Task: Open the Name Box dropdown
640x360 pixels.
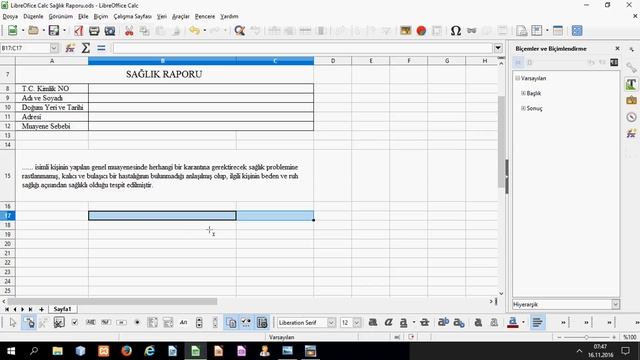Action: click(x=54, y=48)
